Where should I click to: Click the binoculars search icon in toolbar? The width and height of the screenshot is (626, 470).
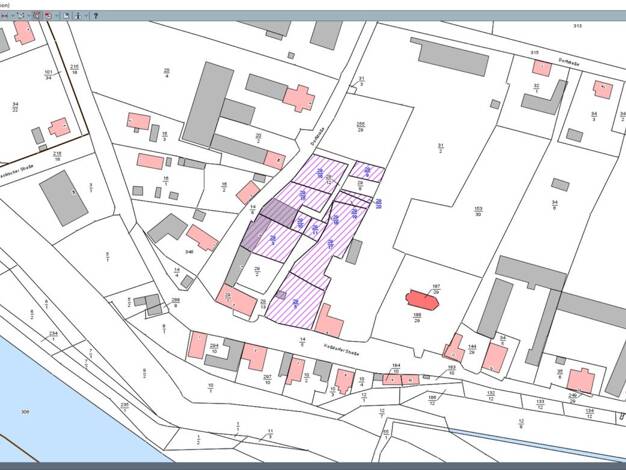[5, 16]
